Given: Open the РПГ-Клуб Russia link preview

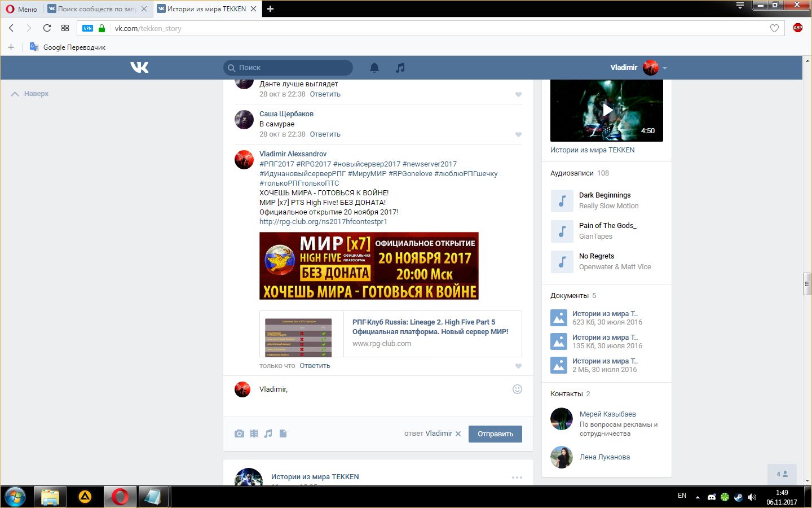Looking at the screenshot, I should 391,334.
